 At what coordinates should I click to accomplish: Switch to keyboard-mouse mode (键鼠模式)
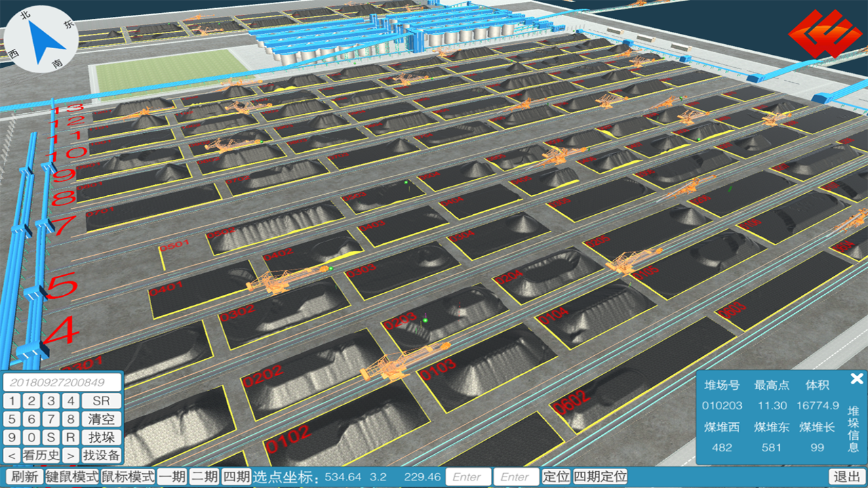72,476
